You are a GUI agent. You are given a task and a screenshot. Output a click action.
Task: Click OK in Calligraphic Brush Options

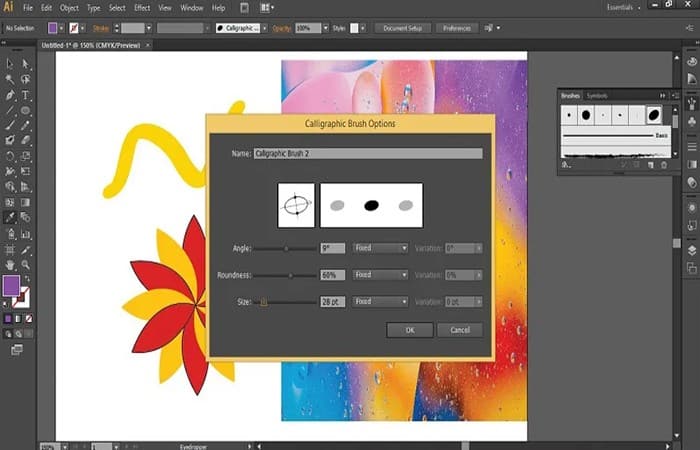(410, 330)
